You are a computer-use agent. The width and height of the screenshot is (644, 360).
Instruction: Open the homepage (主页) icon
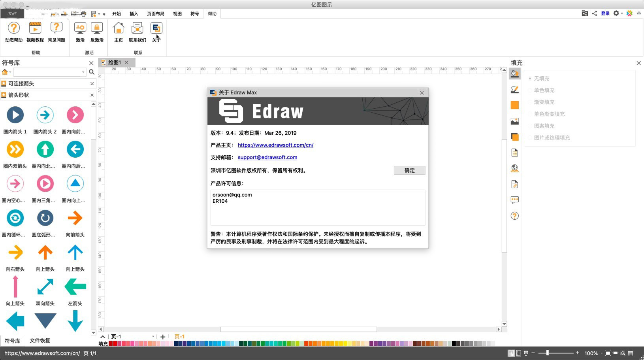119,28
